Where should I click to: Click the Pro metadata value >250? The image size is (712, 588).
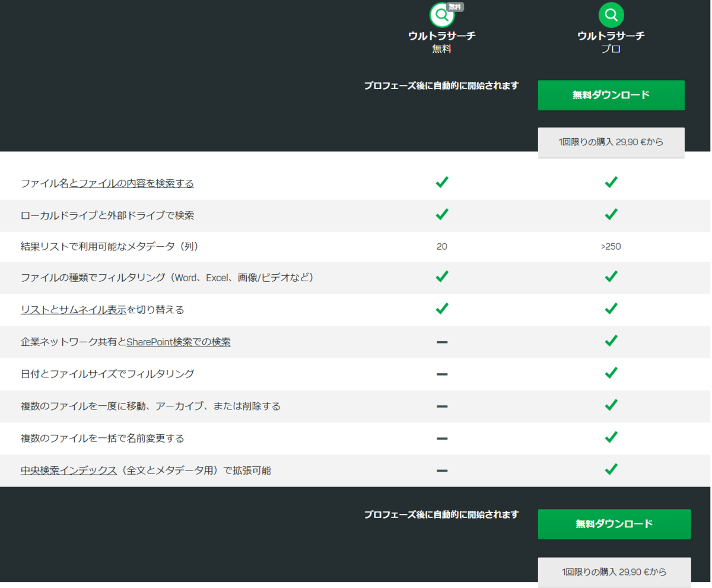[611, 246]
